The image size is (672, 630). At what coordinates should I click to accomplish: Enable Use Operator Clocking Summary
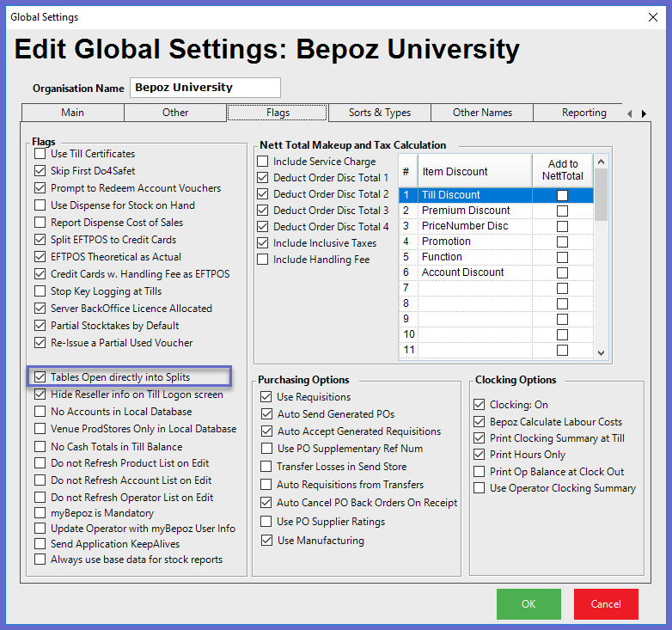click(480, 487)
